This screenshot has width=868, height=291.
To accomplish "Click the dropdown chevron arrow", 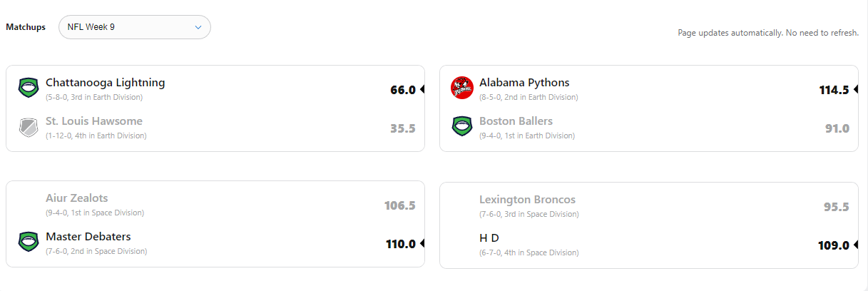I will 198,27.
